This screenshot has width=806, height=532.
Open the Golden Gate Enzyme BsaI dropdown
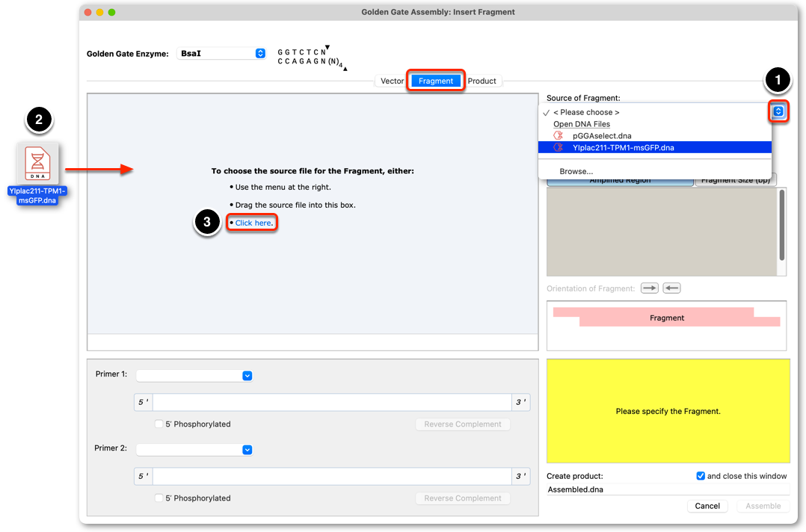point(221,53)
